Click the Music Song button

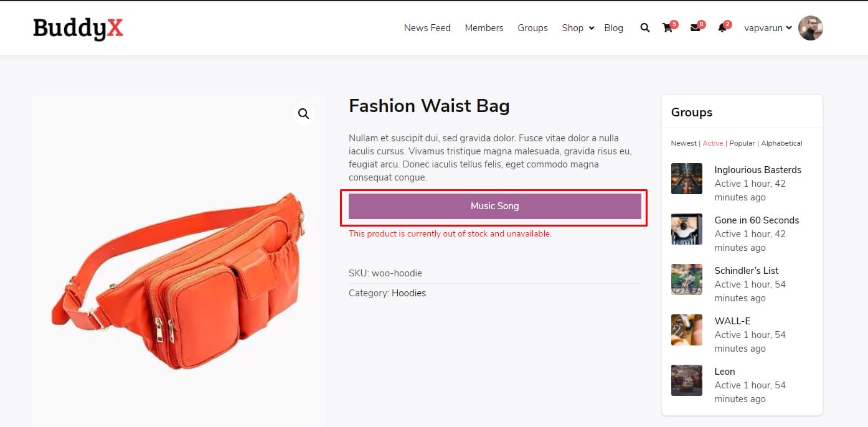(494, 206)
